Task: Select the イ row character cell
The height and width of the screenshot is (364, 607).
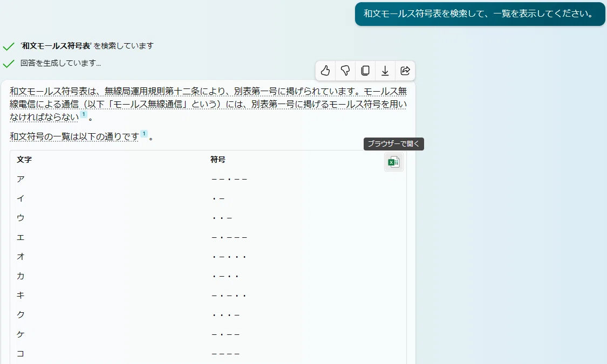Action: pos(21,198)
